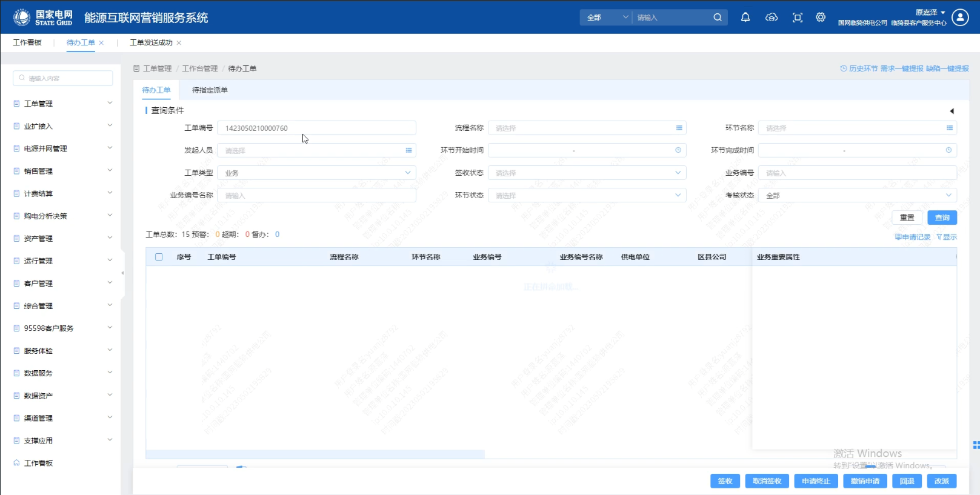Collapse query conditions with the black arrow
Screen dimensions: 980x495
pos(952,111)
